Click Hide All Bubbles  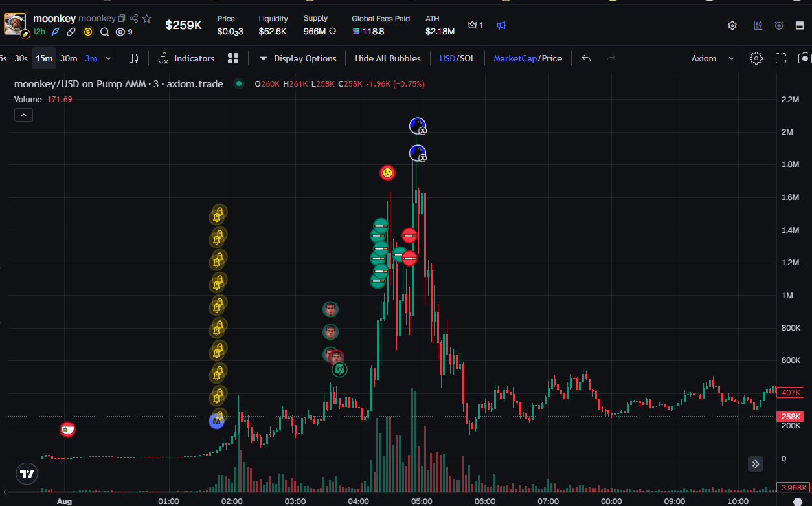pos(388,58)
